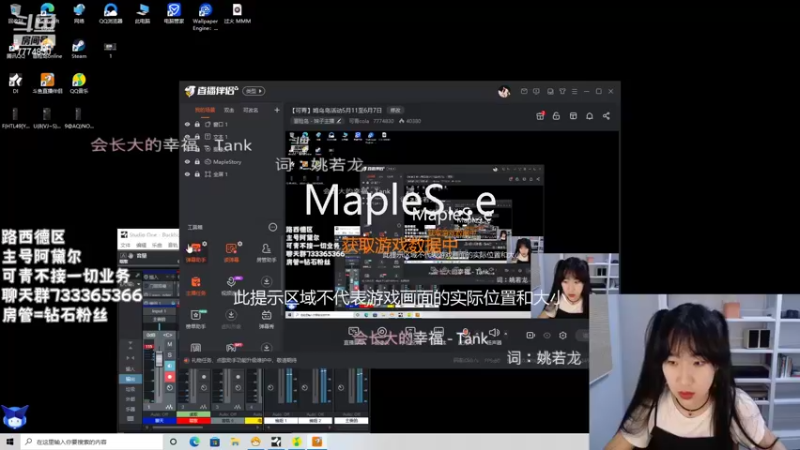The image size is (800, 450).
Task: Open the 斗鱼直播伴侣 desktop shortcut
Action: [x=47, y=84]
